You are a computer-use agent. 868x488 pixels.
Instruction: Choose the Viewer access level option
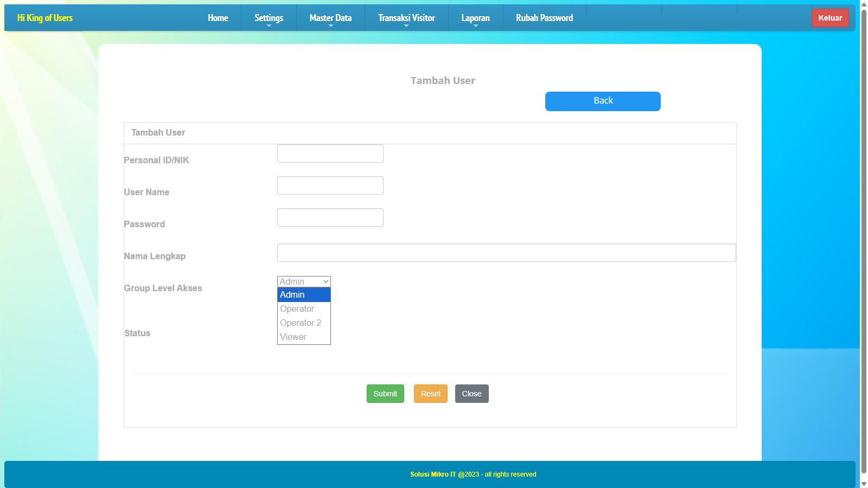[x=304, y=337]
